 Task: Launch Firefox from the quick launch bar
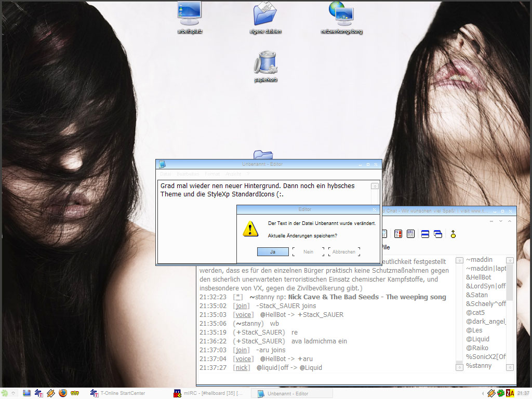pos(63,393)
